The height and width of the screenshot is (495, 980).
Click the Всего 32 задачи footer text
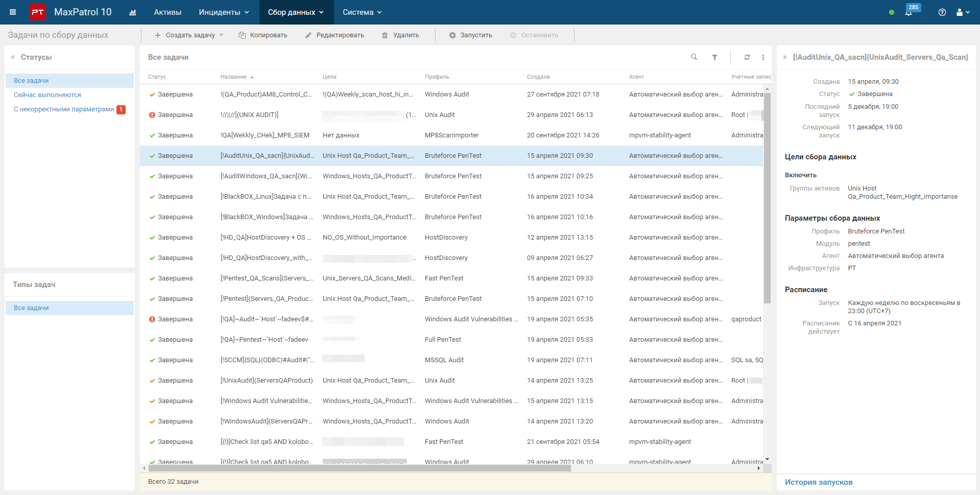173,482
